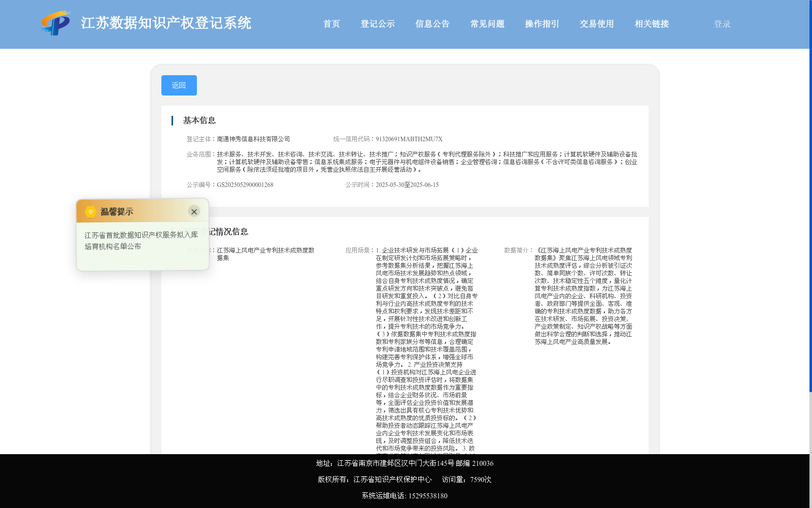Select the 统一信用代码 label
The height and width of the screenshot is (508, 812).
354,139
